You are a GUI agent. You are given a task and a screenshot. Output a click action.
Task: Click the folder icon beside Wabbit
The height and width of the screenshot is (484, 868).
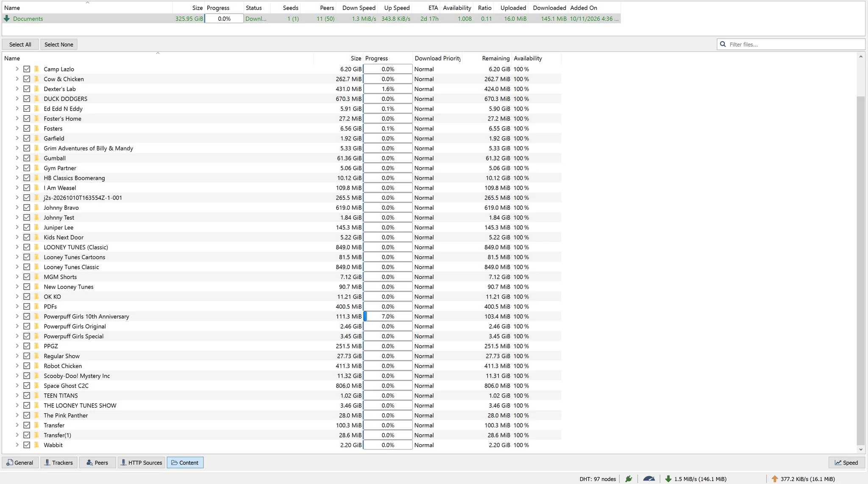[36, 445]
